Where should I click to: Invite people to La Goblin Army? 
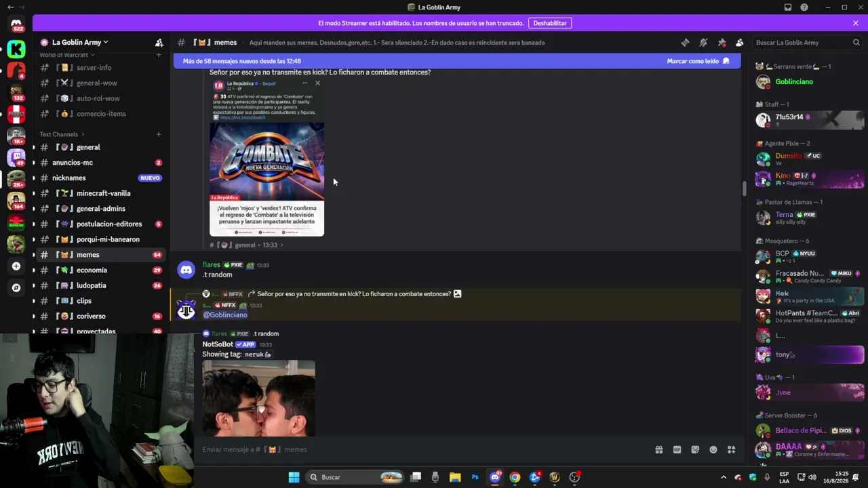point(159,43)
